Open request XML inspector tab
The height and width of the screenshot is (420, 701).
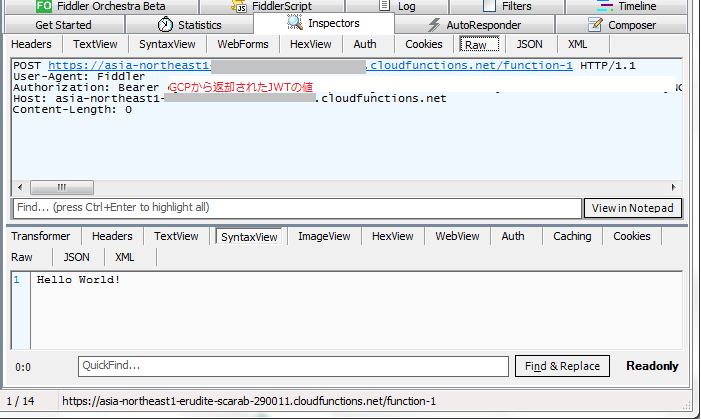point(577,44)
